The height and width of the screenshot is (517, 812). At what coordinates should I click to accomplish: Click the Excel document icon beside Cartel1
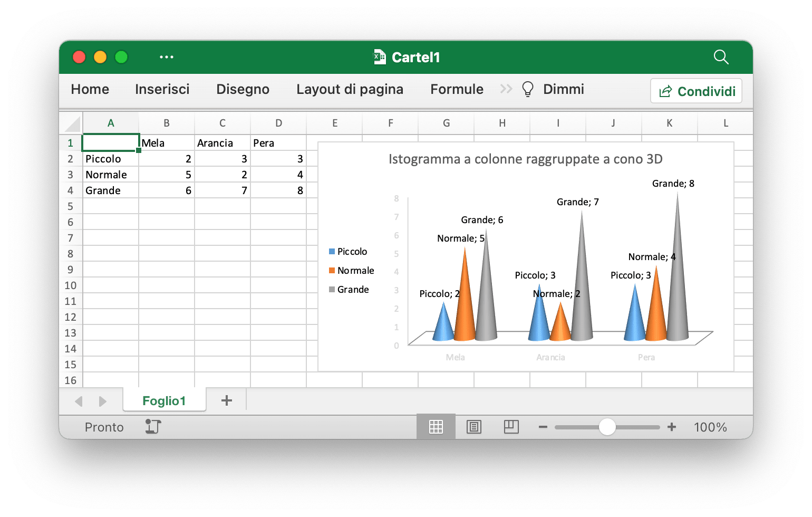tap(380, 57)
